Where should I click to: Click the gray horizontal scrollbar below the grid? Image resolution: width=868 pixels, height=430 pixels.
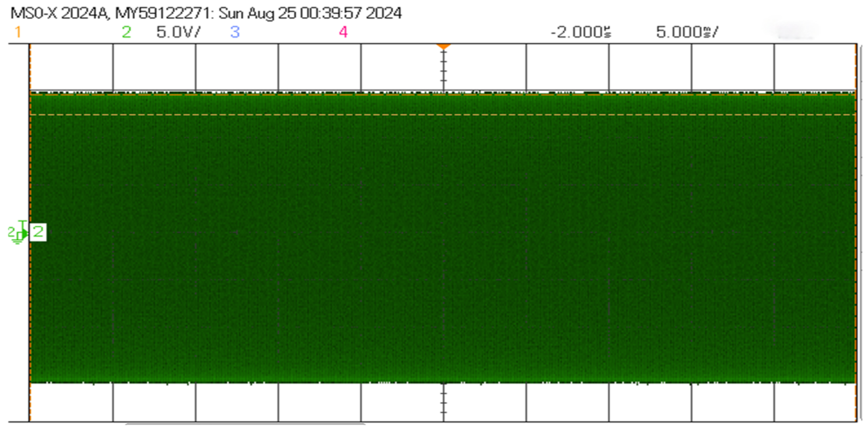click(x=245, y=424)
